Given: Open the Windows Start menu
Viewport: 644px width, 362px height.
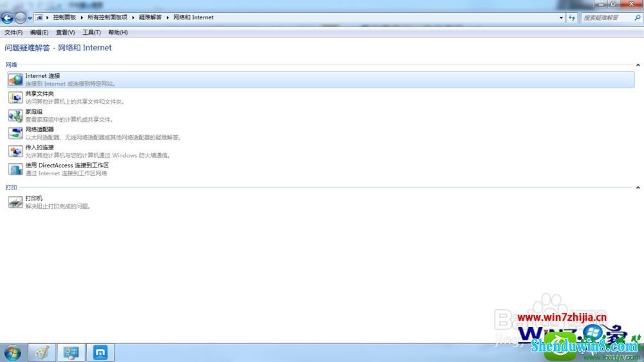Looking at the screenshot, I should pyautogui.click(x=12, y=352).
